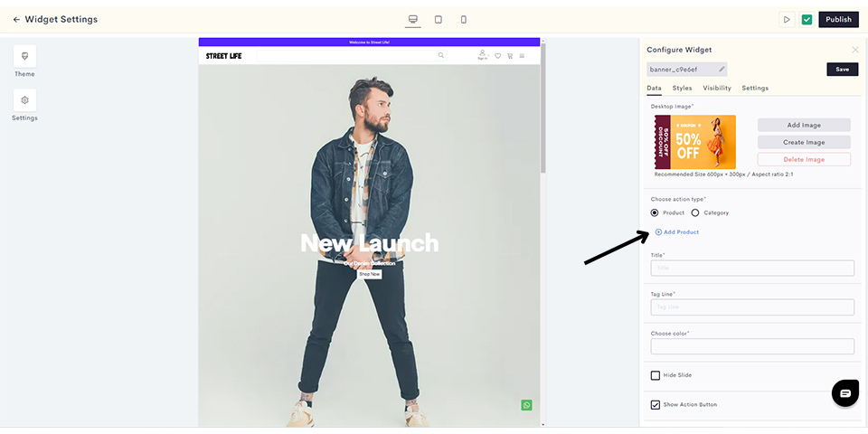This screenshot has height=434, width=868.
Task: Switch to the mobile preview icon
Action: pyautogui.click(x=464, y=19)
